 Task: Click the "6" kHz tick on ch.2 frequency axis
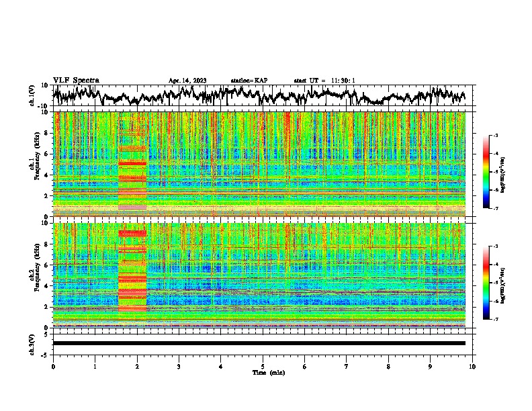tap(47, 265)
